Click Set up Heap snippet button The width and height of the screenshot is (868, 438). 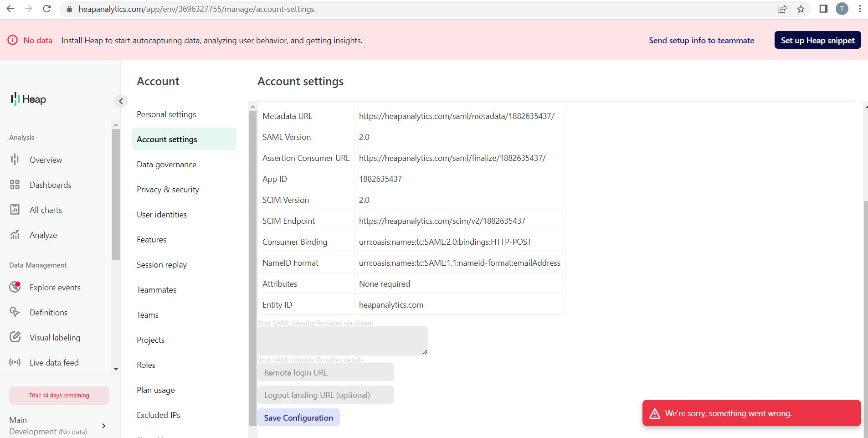click(x=817, y=40)
